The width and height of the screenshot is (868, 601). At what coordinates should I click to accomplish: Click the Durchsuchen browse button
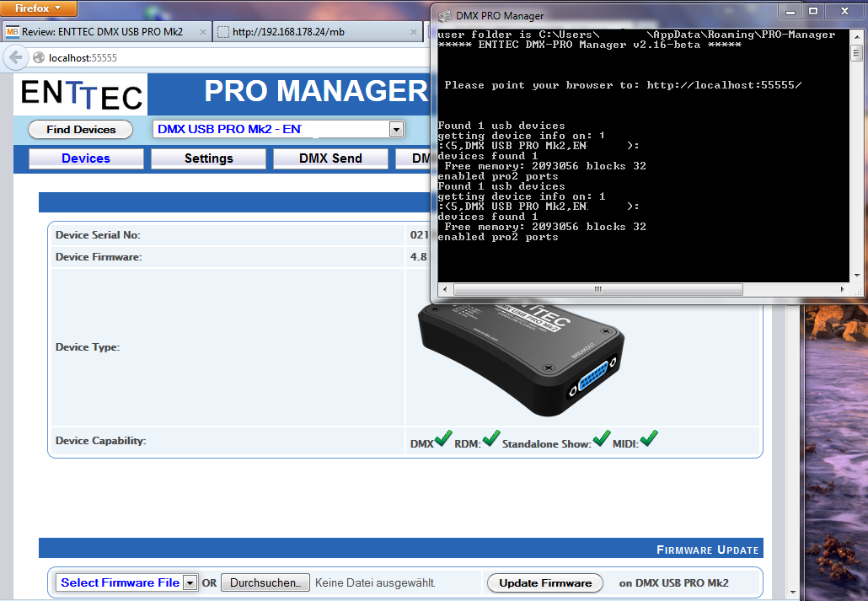265,582
